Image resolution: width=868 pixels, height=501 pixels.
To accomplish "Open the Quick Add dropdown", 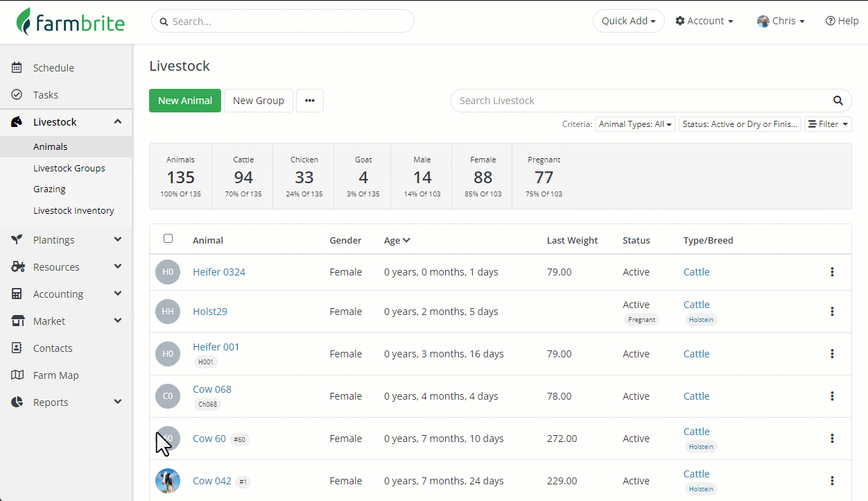I will click(628, 21).
